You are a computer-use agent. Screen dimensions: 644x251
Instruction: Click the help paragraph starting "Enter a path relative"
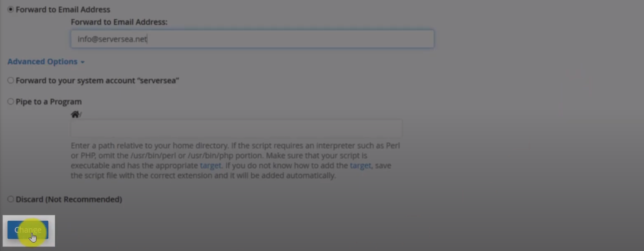click(235, 161)
